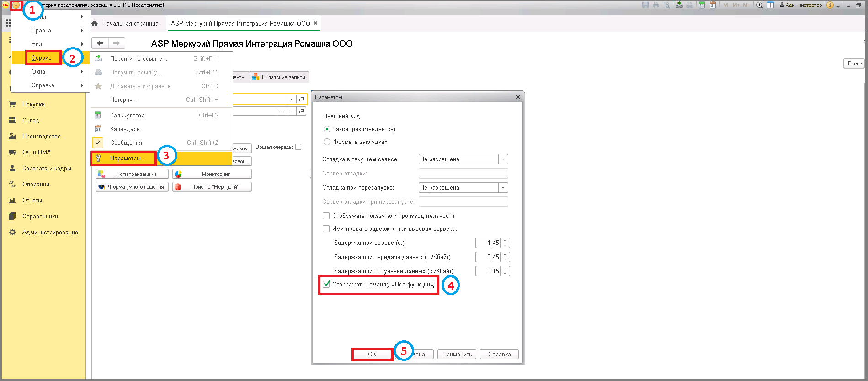Open Покупки section in sidebar

33,104
